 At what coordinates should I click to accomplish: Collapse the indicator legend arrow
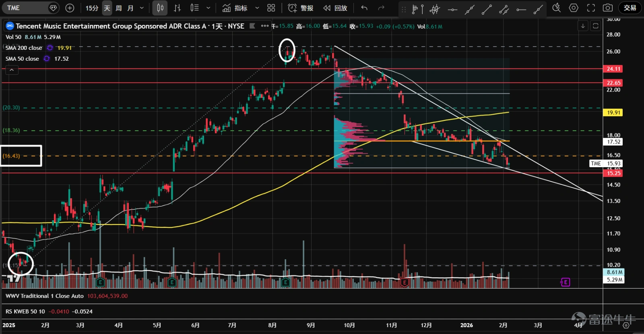[x=12, y=70]
